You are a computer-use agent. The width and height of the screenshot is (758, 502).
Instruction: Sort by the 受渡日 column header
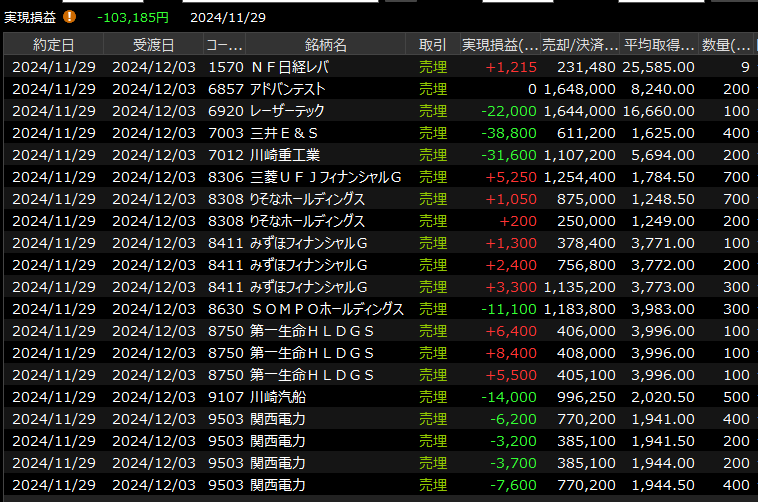tap(153, 45)
